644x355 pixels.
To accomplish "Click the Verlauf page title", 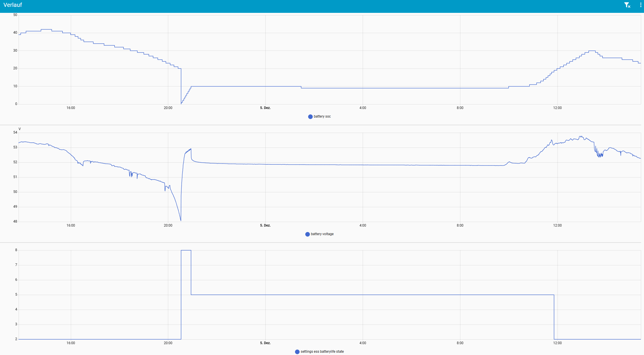I will 13,5.
